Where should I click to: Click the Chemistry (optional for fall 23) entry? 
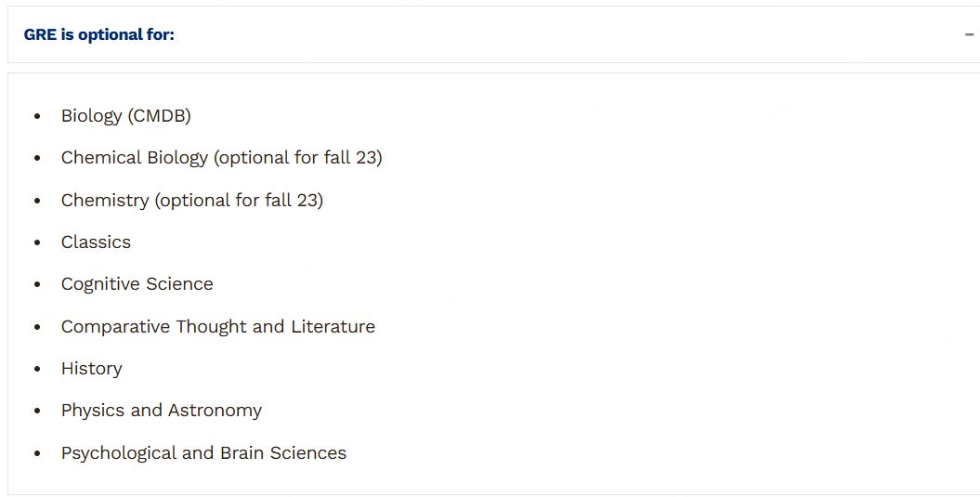[x=191, y=200]
